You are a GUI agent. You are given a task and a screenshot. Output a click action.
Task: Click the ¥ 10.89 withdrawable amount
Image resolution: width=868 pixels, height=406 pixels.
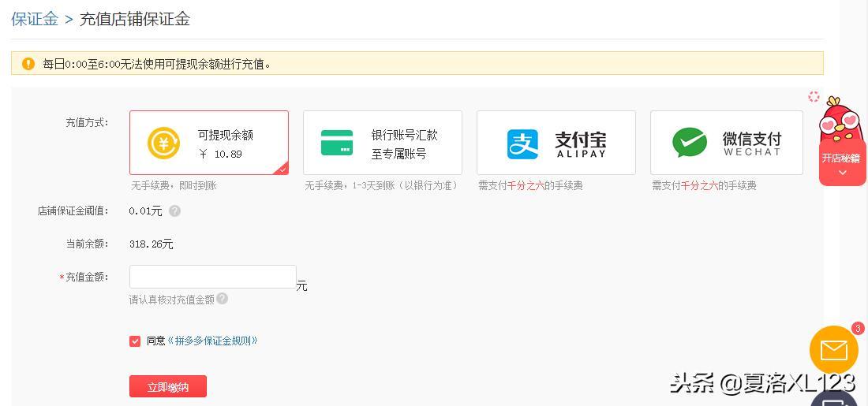pos(220,155)
